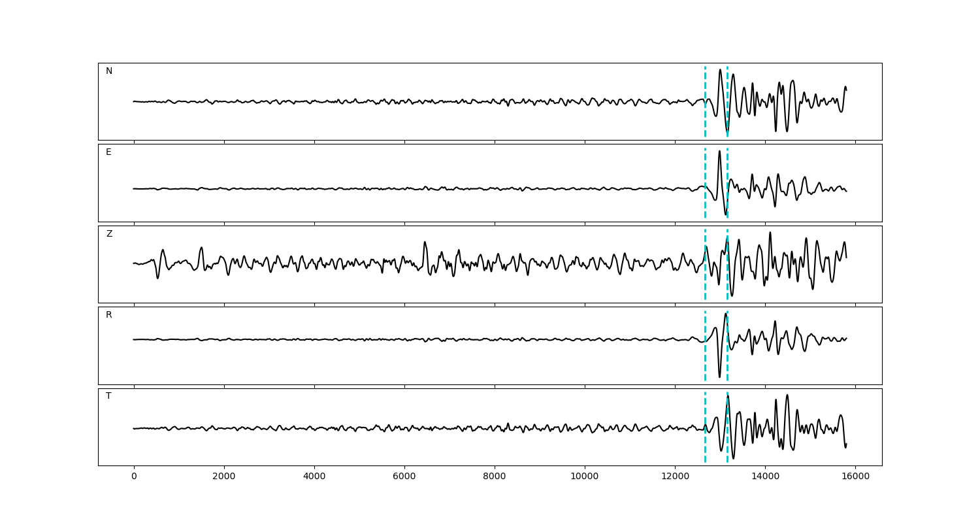
Task: Click the 10000 x-axis tick label
Action: click(x=585, y=477)
